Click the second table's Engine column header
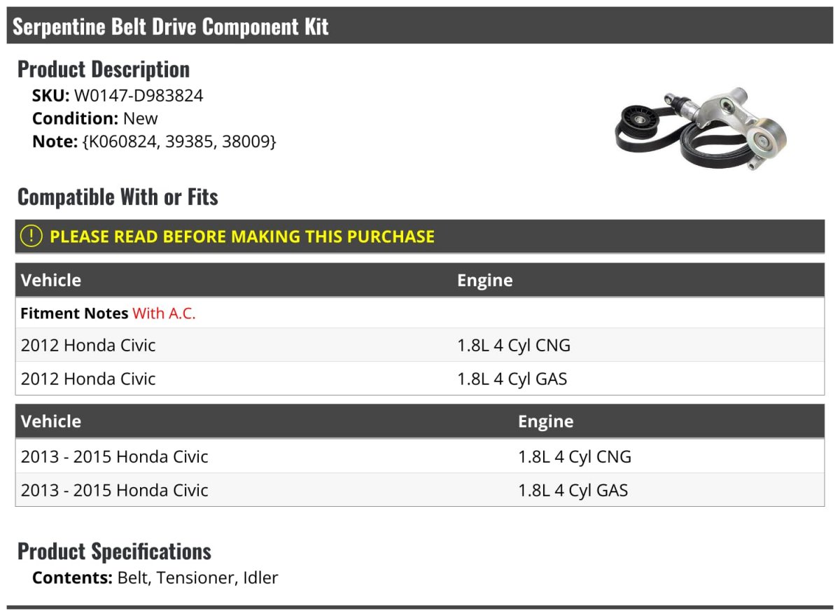This screenshot has width=840, height=616. tap(546, 421)
